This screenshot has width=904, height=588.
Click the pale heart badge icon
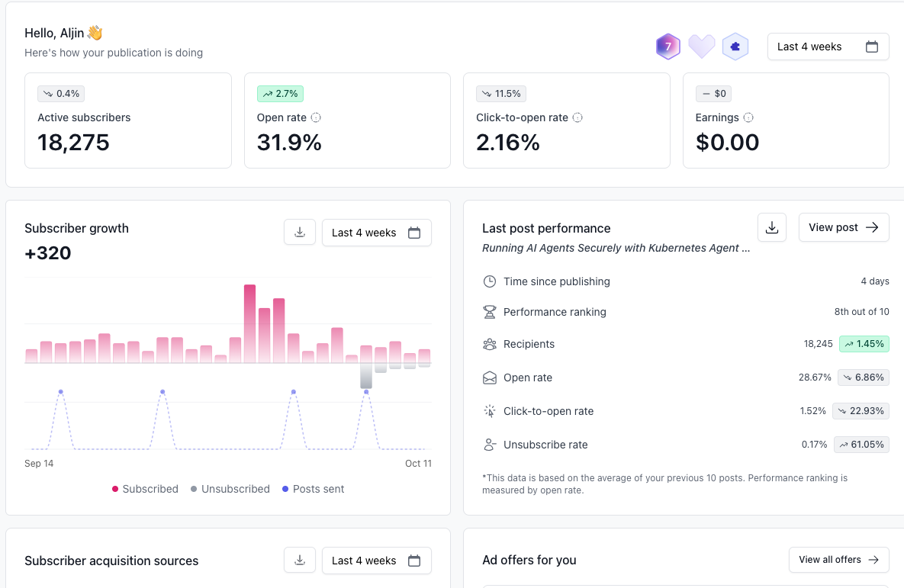point(702,47)
